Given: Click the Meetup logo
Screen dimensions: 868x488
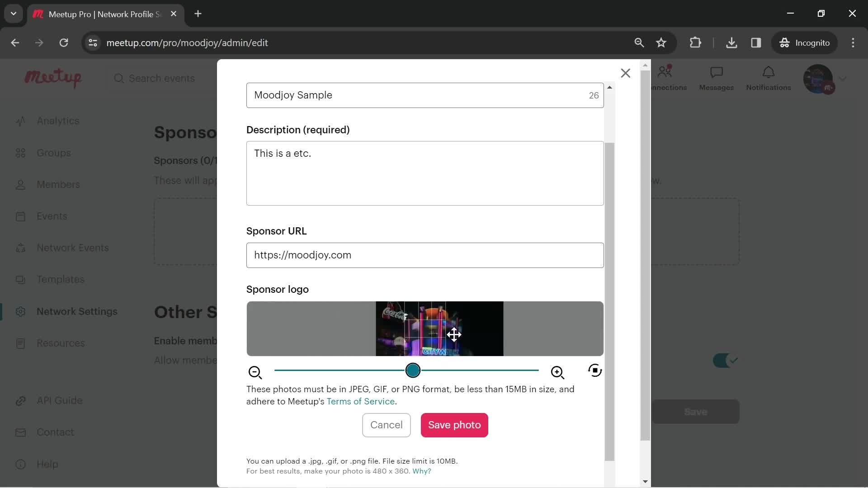Looking at the screenshot, I should [x=53, y=78].
